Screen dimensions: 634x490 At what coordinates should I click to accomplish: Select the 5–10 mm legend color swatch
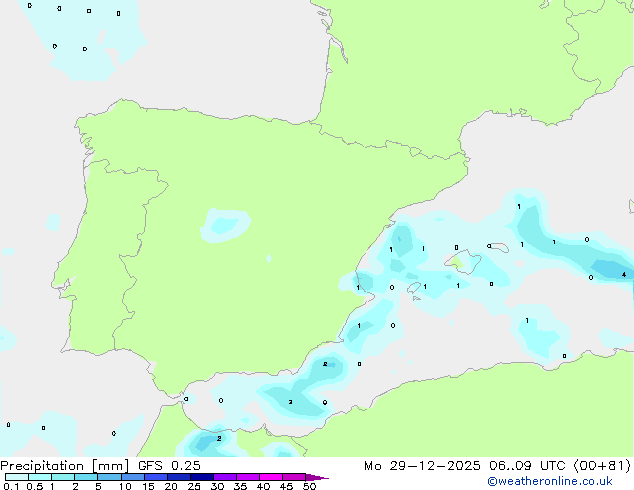point(110,477)
